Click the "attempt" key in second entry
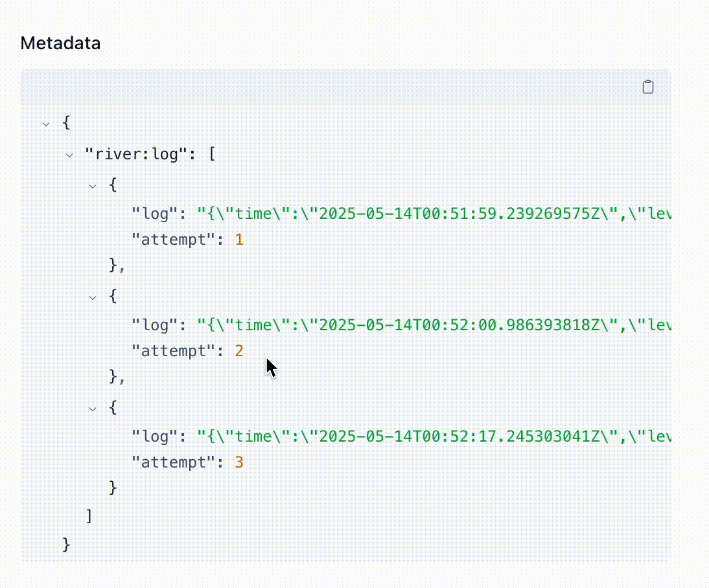The height and width of the screenshot is (588, 709). 173,351
